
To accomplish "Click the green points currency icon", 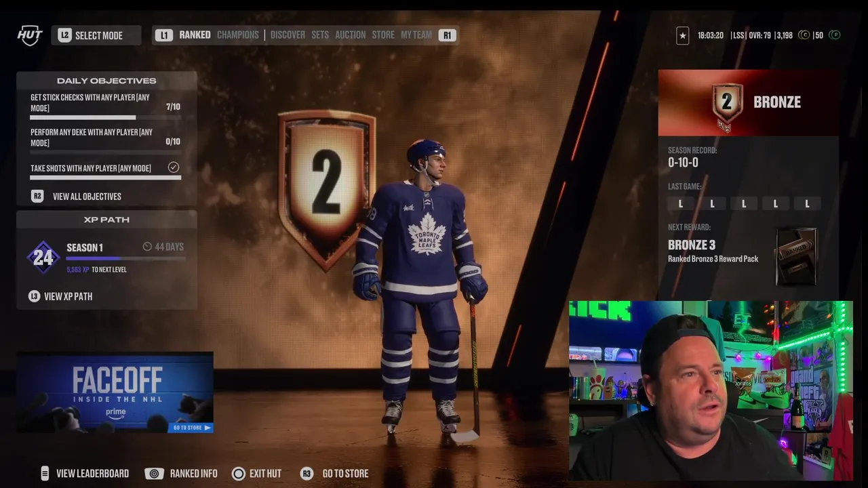I will (835, 35).
